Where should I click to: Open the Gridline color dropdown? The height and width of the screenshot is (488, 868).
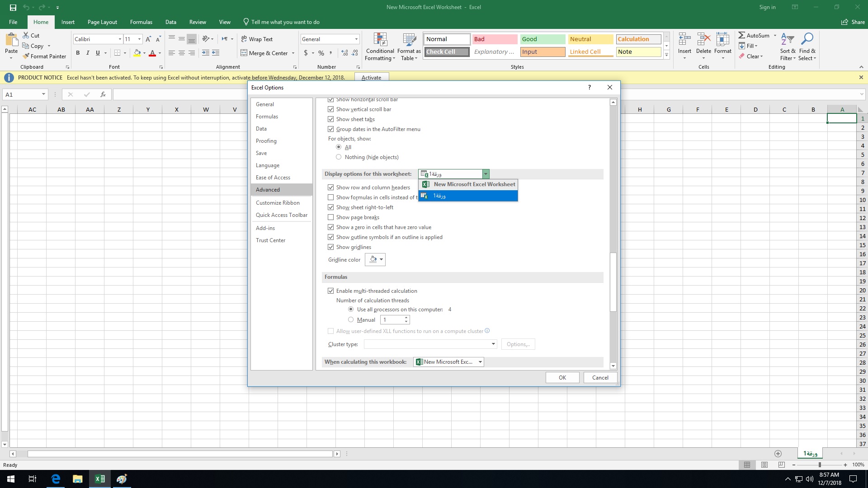pyautogui.click(x=375, y=259)
